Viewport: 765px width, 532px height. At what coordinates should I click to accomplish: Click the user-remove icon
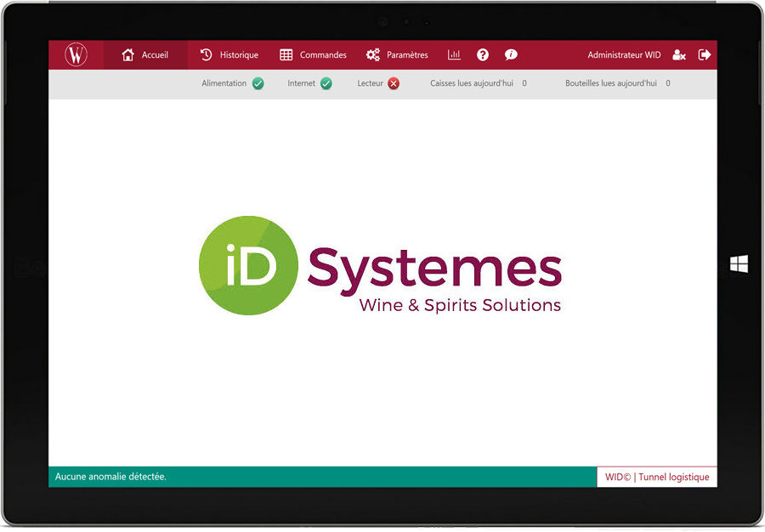tap(678, 54)
